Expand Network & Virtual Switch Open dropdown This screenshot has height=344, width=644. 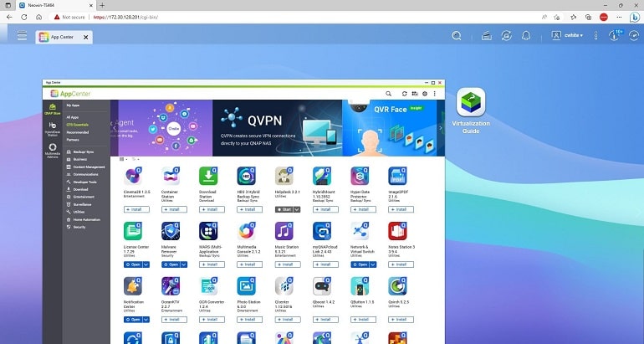pos(372,264)
